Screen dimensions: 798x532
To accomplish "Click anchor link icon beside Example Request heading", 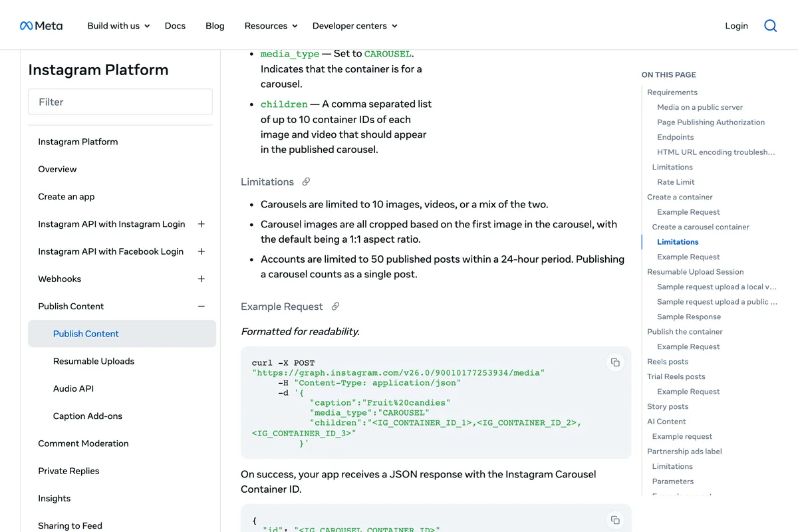I will click(x=335, y=307).
